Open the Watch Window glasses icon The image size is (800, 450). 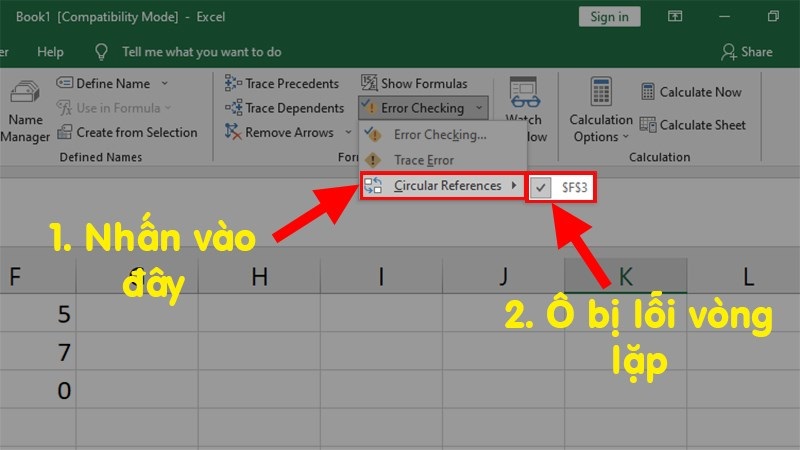click(524, 92)
